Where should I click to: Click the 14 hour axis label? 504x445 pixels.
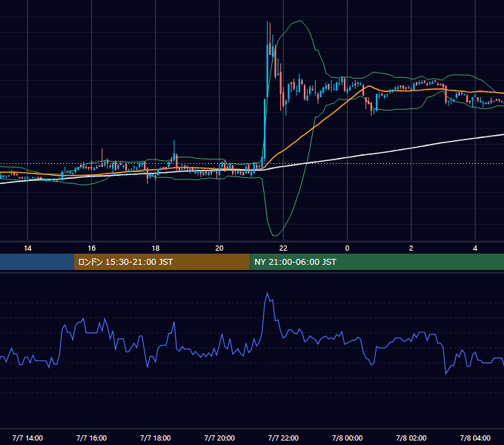pyautogui.click(x=27, y=248)
